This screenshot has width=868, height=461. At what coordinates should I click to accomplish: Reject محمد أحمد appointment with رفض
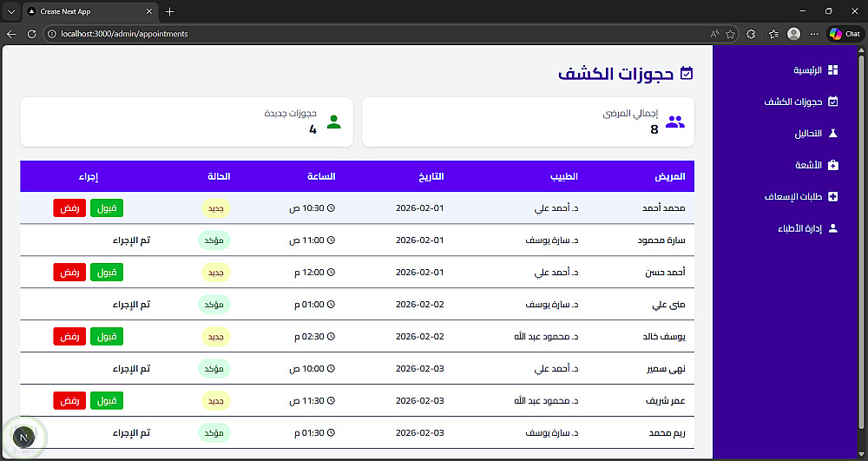[x=69, y=208]
